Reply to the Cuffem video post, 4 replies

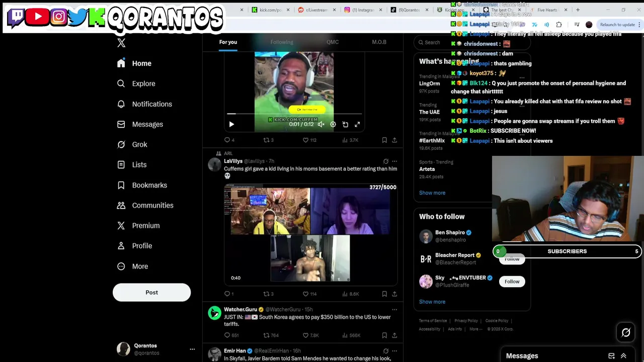click(x=228, y=140)
